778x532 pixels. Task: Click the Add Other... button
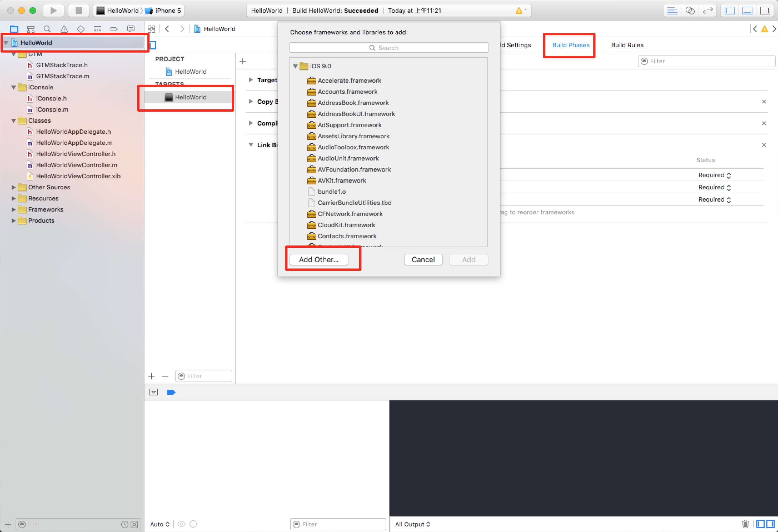point(319,260)
